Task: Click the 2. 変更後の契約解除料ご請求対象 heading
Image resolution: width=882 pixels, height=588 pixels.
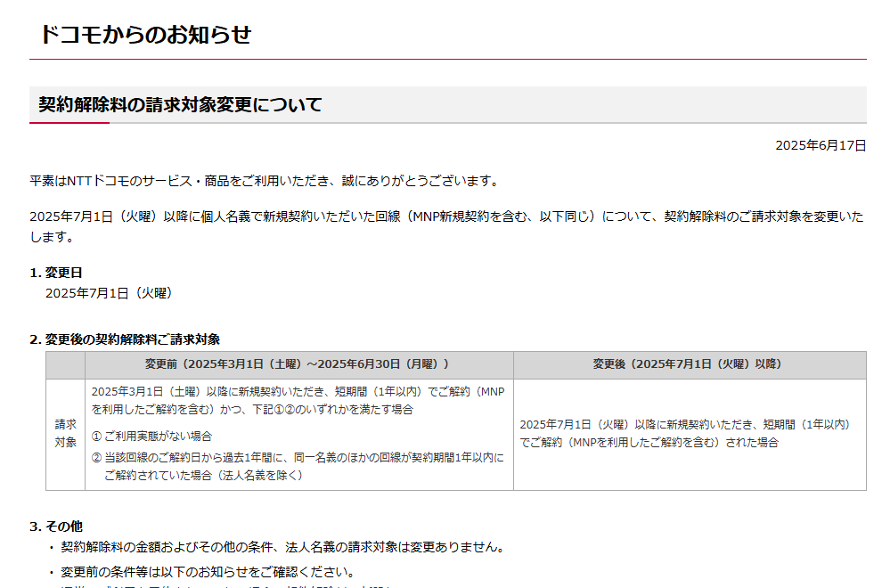Action: pos(125,339)
